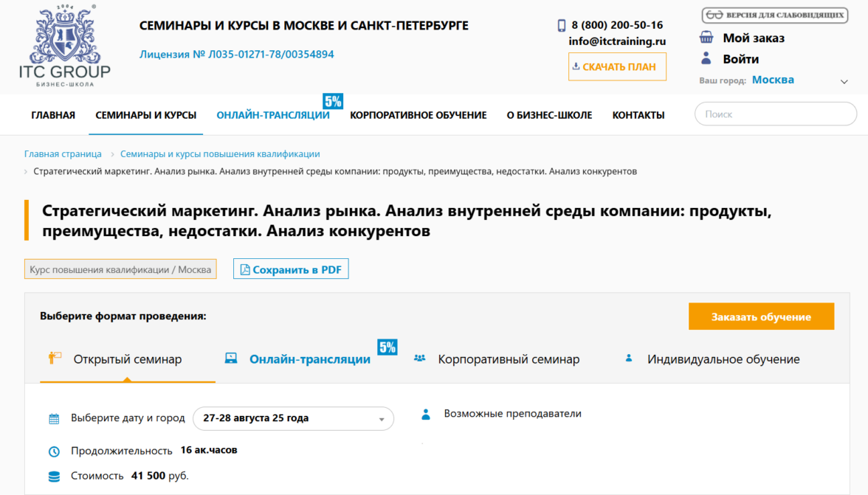This screenshot has height=495, width=868.
Task: Click the group icon of Корпоративный семинар
Action: [419, 359]
